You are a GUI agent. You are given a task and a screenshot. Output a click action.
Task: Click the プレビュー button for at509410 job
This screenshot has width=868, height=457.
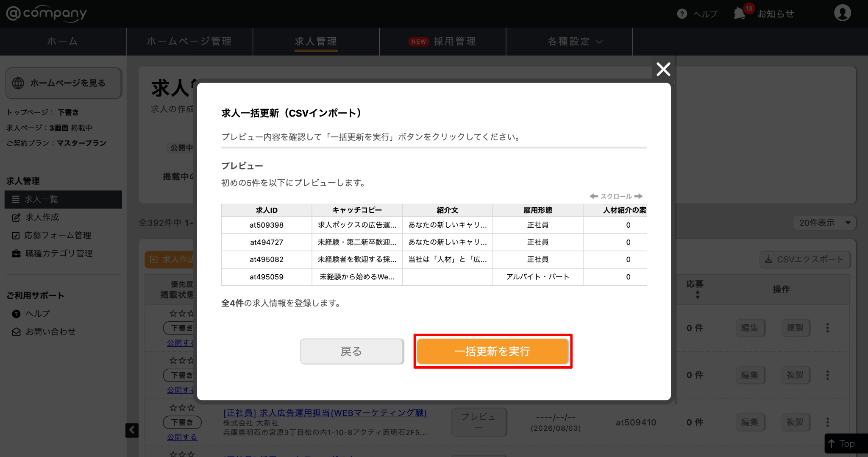[479, 422]
